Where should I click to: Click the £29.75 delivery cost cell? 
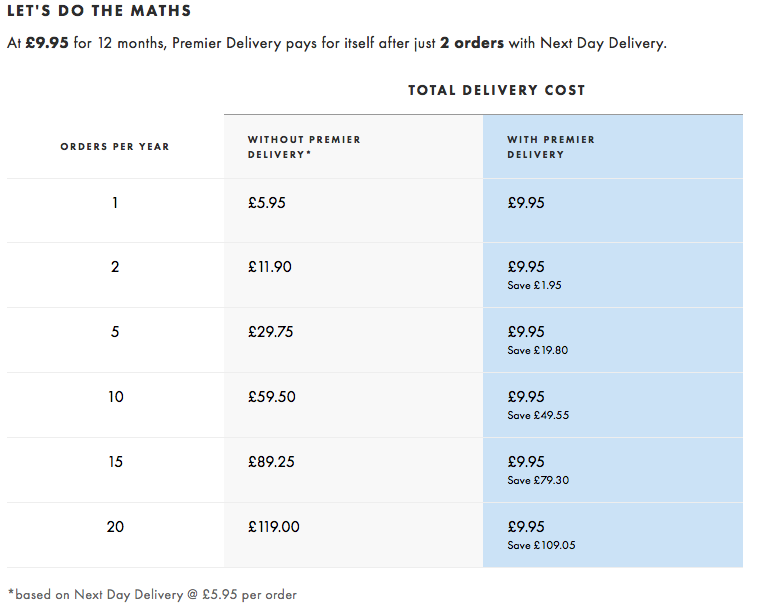tap(271, 332)
